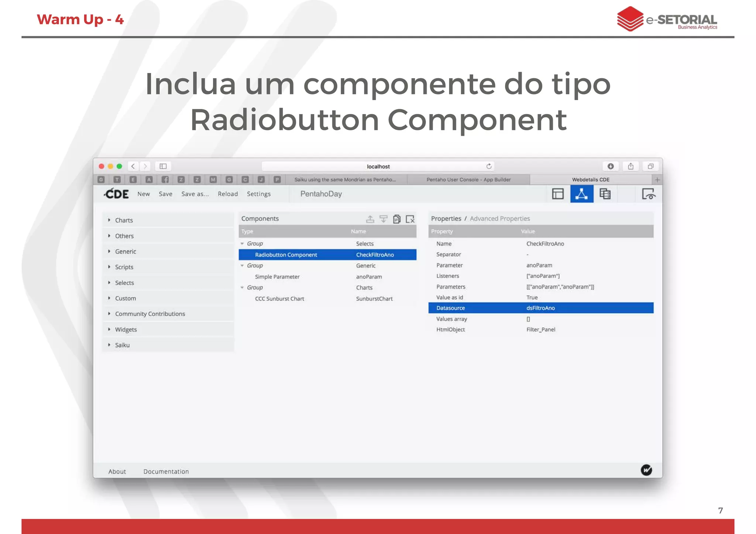Edit Datasource value dsFiltroAno
The image size is (756, 534).
coord(540,308)
